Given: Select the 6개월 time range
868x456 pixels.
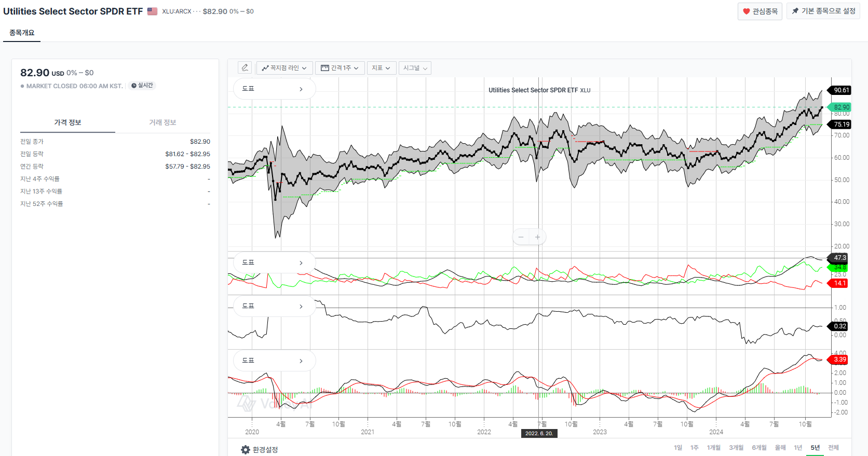Looking at the screenshot, I should pyautogui.click(x=759, y=448).
